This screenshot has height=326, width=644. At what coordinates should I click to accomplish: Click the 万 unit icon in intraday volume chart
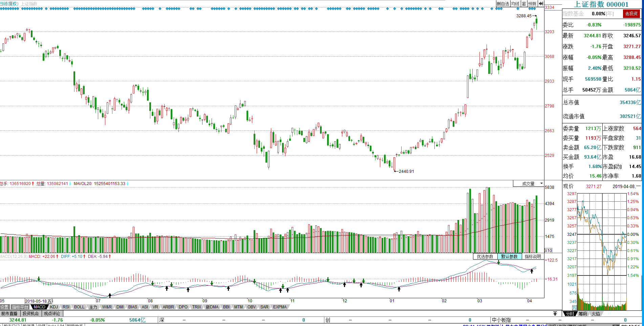click(x=574, y=308)
